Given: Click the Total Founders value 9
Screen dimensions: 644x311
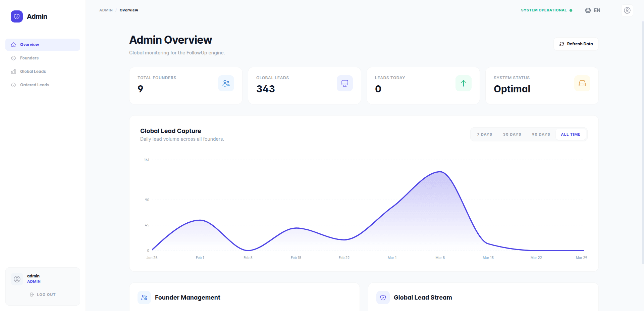Looking at the screenshot, I should click(x=141, y=89).
